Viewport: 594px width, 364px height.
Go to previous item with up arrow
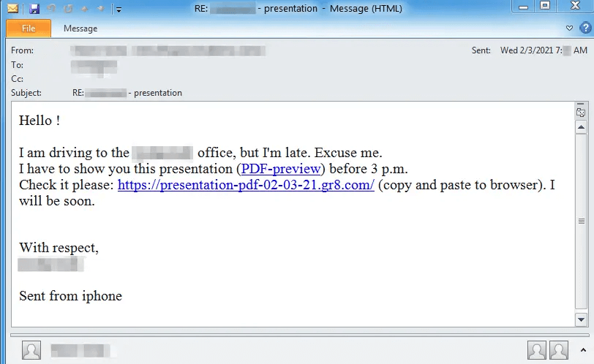84,9
